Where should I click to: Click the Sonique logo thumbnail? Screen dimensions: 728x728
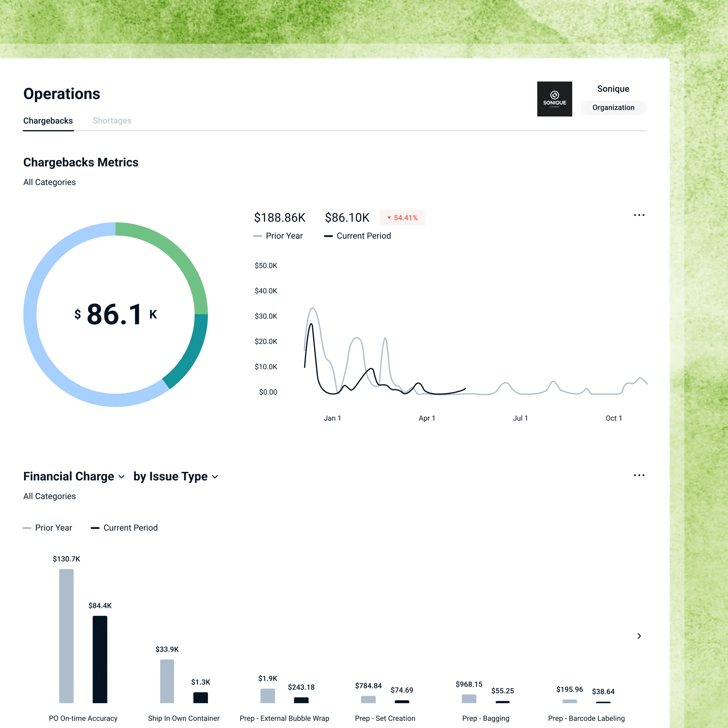554,99
